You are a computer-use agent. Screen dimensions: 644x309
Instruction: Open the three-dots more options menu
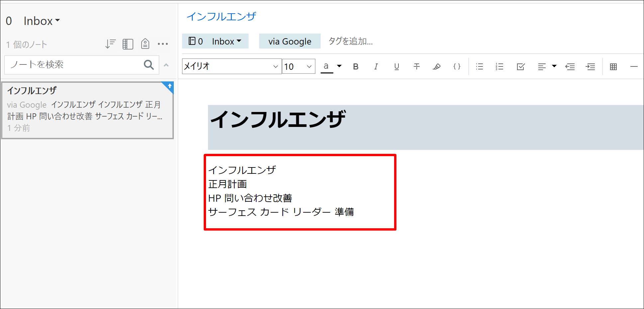163,44
